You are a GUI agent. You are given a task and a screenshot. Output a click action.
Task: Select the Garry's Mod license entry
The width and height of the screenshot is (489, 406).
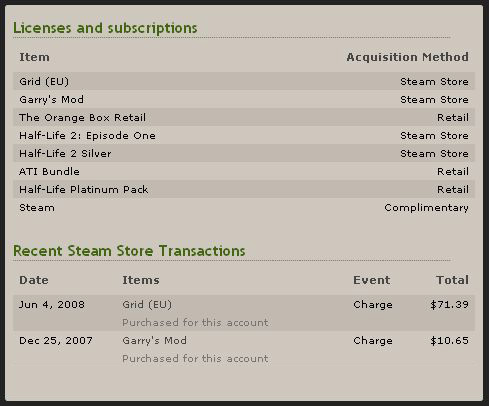(x=244, y=99)
